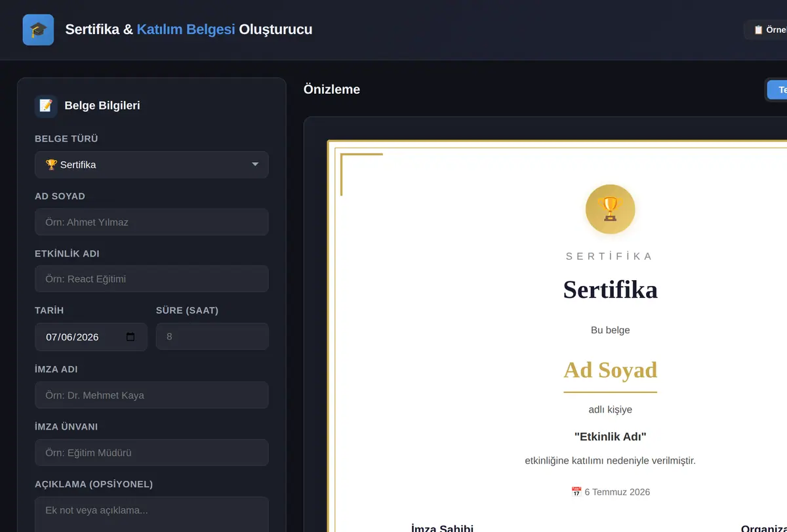Focus the Etkinlik Adı input field
This screenshot has height=532, width=787.
click(x=151, y=279)
